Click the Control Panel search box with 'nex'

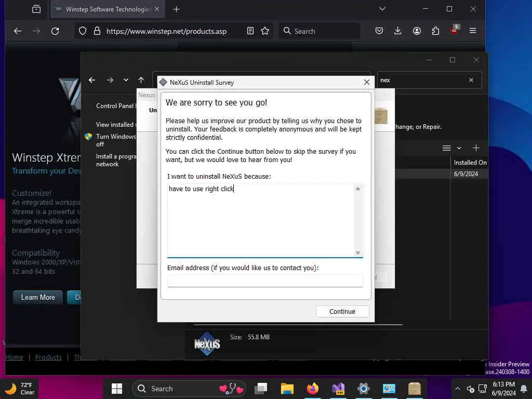[422, 80]
